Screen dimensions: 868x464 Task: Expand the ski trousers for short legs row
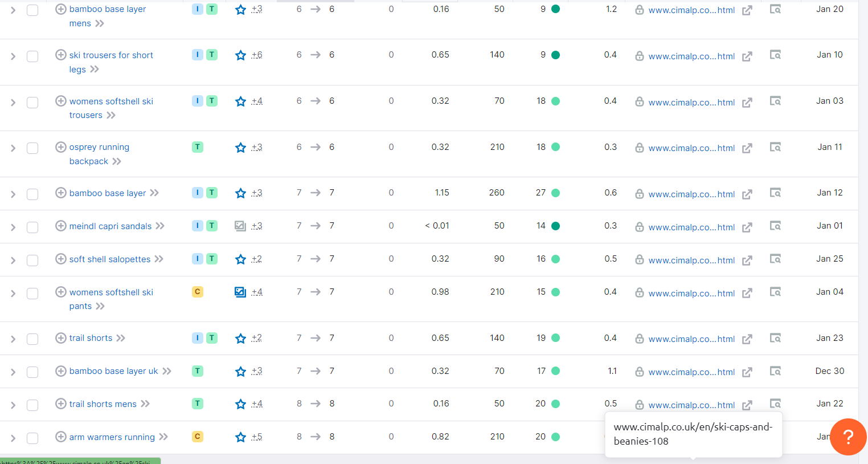tap(13, 56)
